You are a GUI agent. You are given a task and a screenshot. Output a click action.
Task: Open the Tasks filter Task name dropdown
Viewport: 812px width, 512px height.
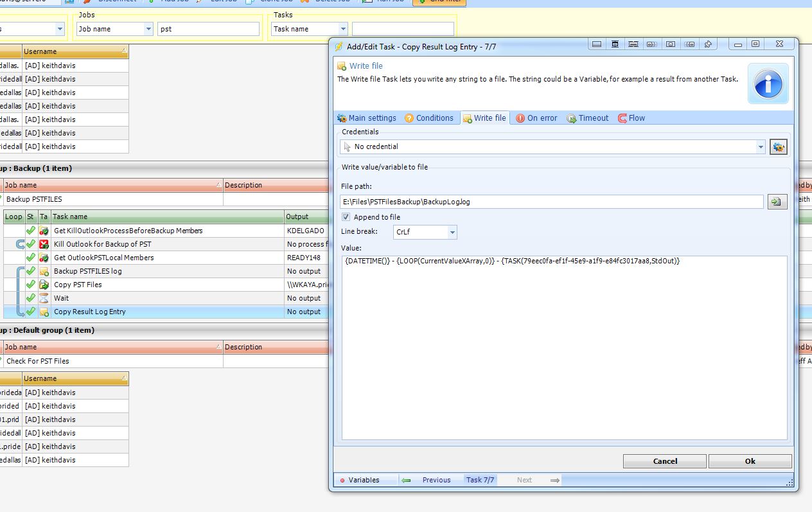point(343,29)
